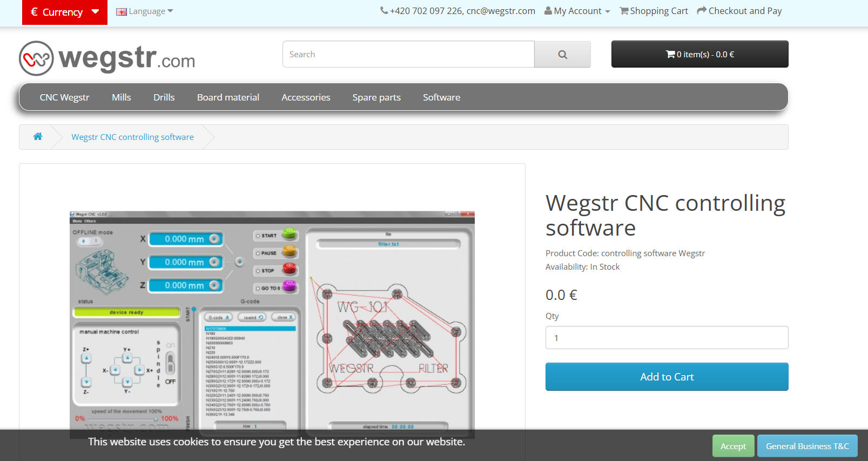The height and width of the screenshot is (461, 868).
Task: Open the Mills menu
Action: click(122, 97)
